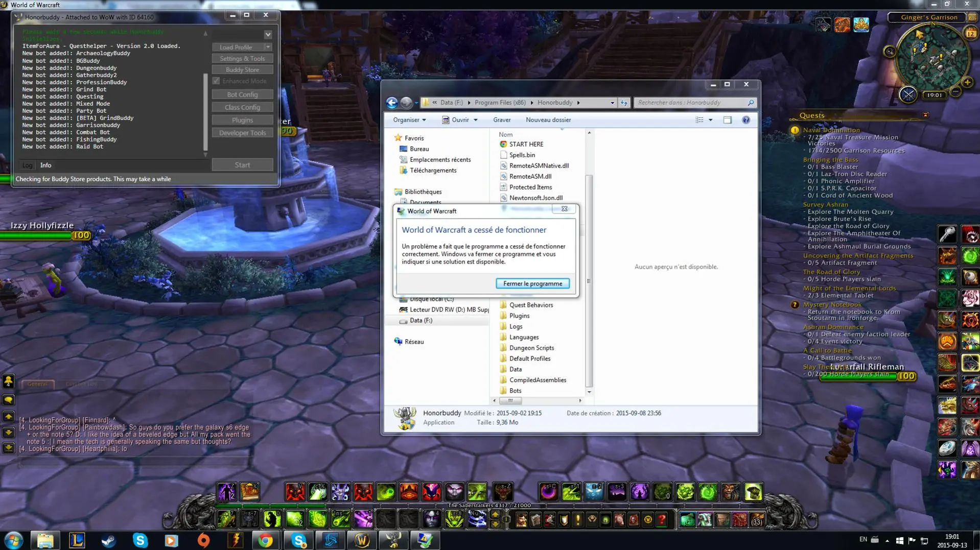Zoom out the minimap with minus button
This screenshot has height=550, width=980.
click(955, 92)
